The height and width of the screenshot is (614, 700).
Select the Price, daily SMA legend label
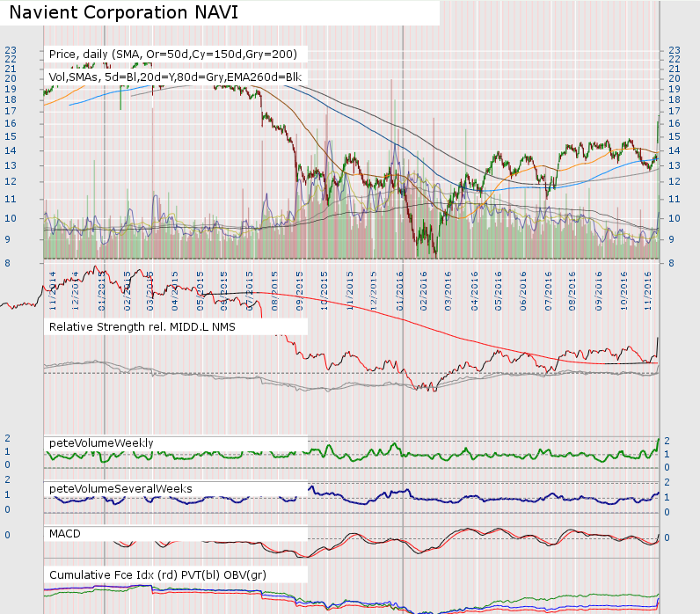(178, 54)
